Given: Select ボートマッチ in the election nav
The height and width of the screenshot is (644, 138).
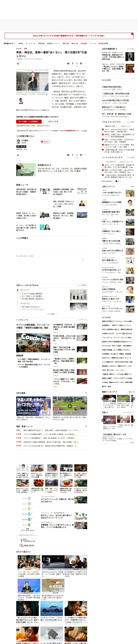Looking at the screenshot, I should coord(31,43).
